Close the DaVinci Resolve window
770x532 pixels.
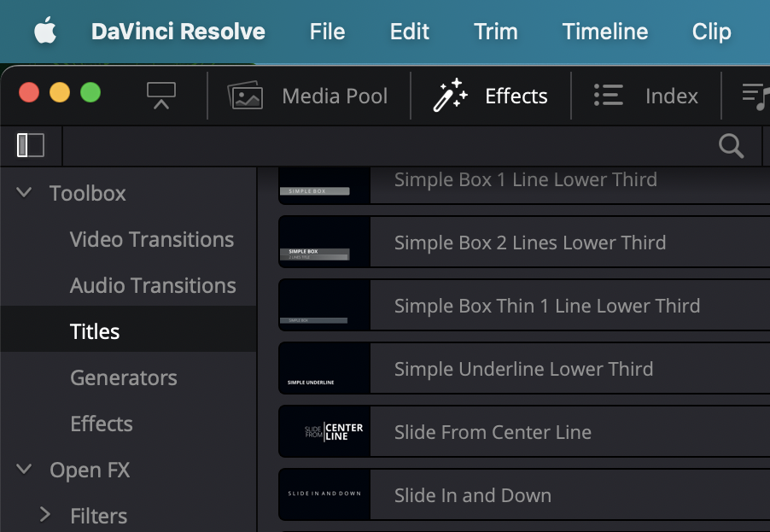click(29, 92)
